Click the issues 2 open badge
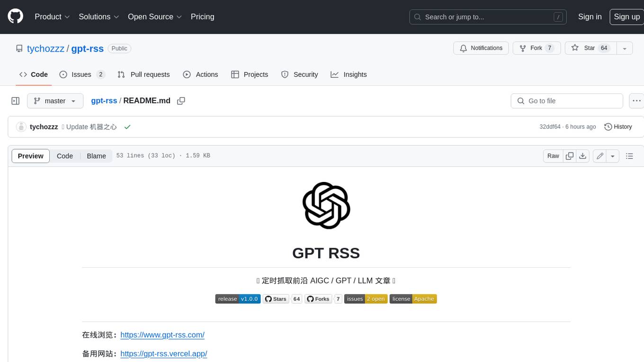644x362 pixels. pyautogui.click(x=366, y=299)
